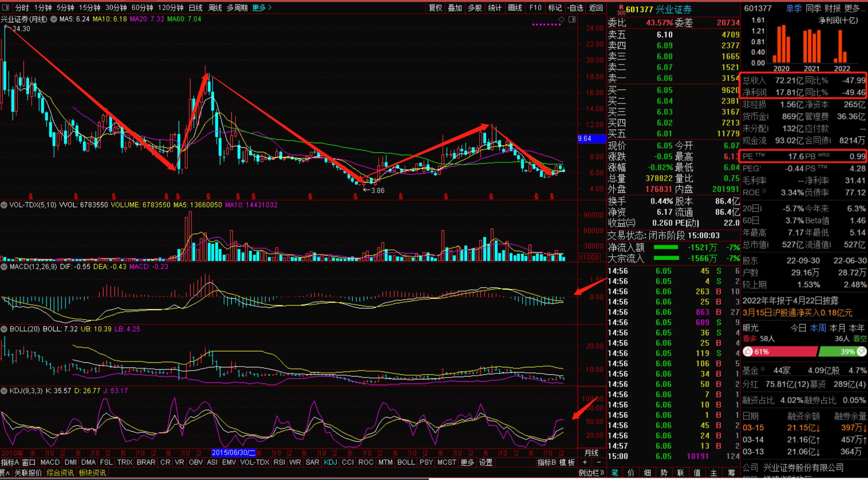Switch to the 周线 weekly chart

click(x=215, y=8)
